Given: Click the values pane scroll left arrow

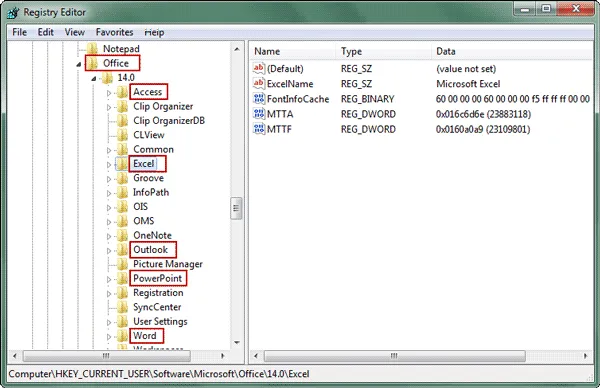Looking at the screenshot, I should 256,356.
